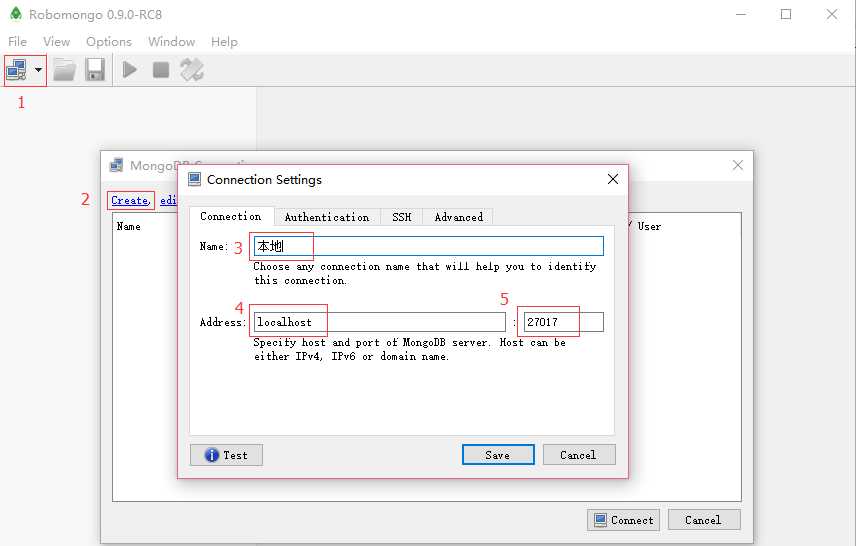Click Cancel in the MongoDB Connections window
Image resolution: width=856 pixels, height=546 pixels.
pyautogui.click(x=704, y=520)
